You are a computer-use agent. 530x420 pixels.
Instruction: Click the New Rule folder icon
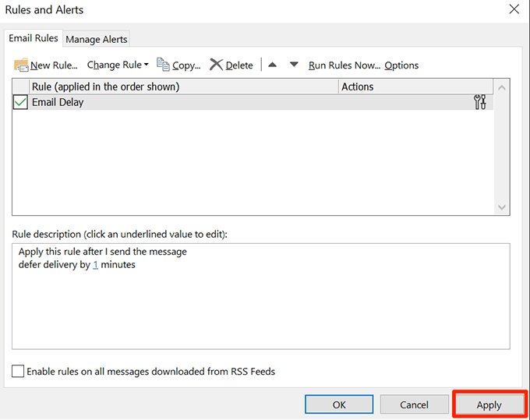21,65
